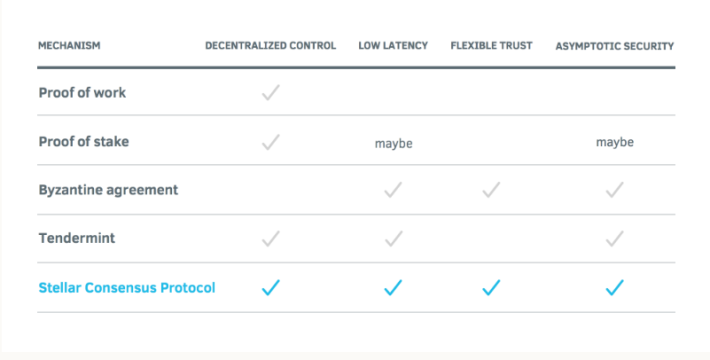The width and height of the screenshot is (710, 360).
Task: Click Byzantine agreement flexible trust checkmark
Action: pyautogui.click(x=491, y=190)
